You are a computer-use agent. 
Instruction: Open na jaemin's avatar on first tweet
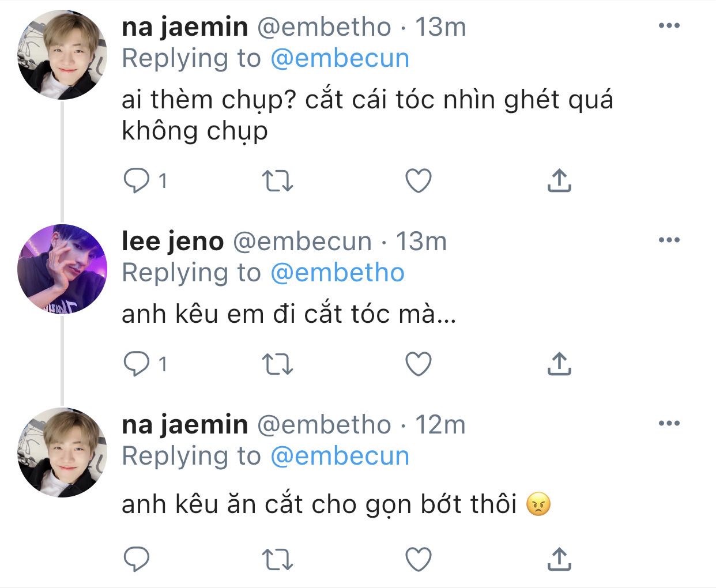[x=62, y=55]
